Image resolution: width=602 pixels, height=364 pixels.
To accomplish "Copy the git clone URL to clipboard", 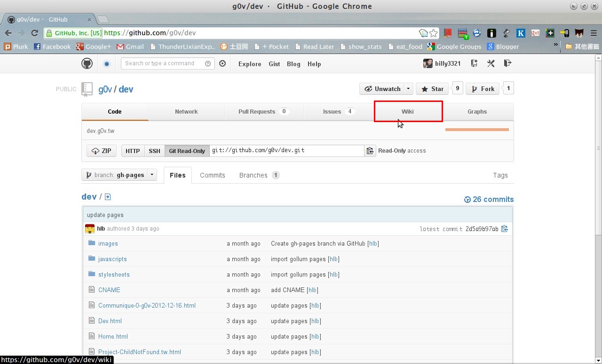I will tap(370, 151).
